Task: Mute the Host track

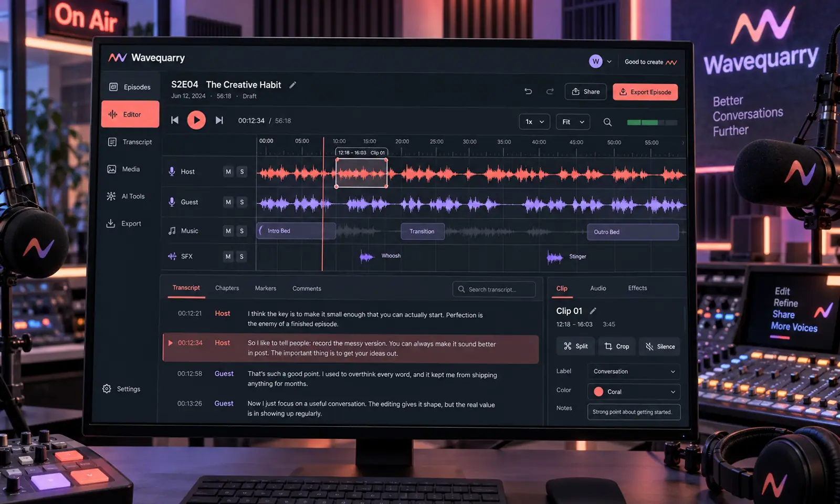Action: (228, 172)
